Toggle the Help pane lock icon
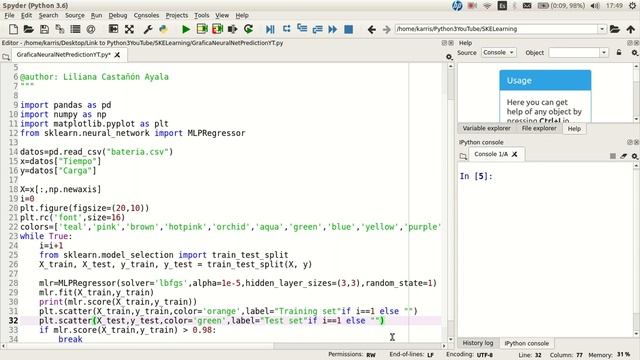The image size is (640, 360). [x=619, y=53]
